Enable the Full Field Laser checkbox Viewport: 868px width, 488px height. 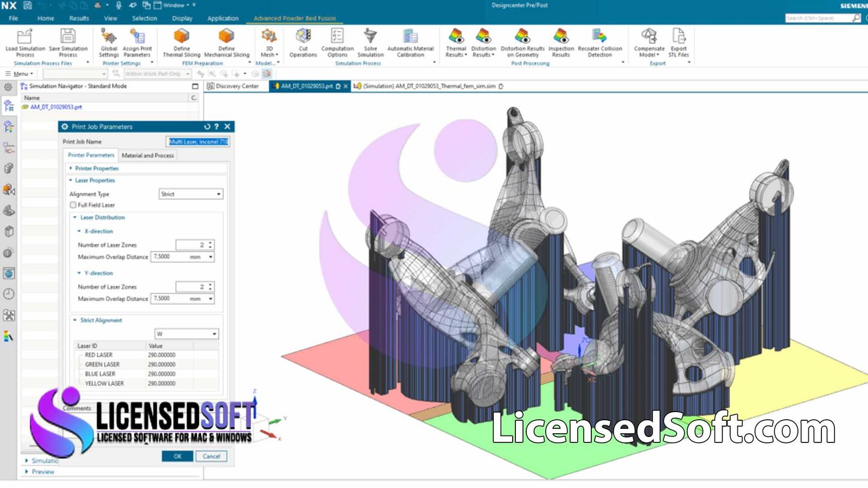pyautogui.click(x=73, y=205)
